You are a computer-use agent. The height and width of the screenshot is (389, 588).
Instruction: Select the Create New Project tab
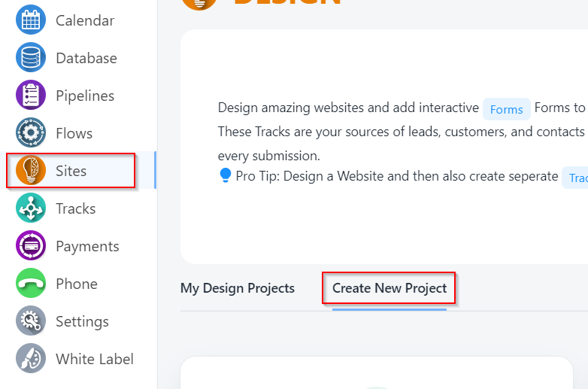click(x=389, y=288)
